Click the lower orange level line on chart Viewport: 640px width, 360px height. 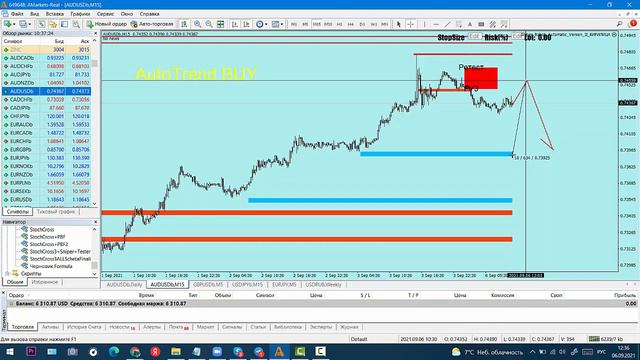pos(307,239)
